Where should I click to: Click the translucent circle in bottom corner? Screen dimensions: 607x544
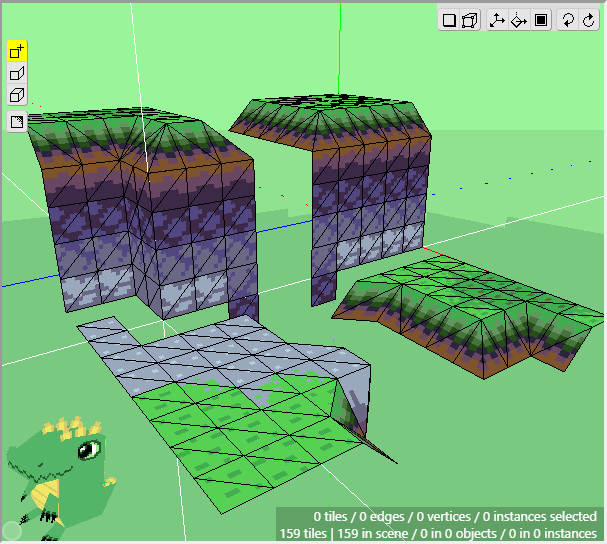tap(11, 531)
